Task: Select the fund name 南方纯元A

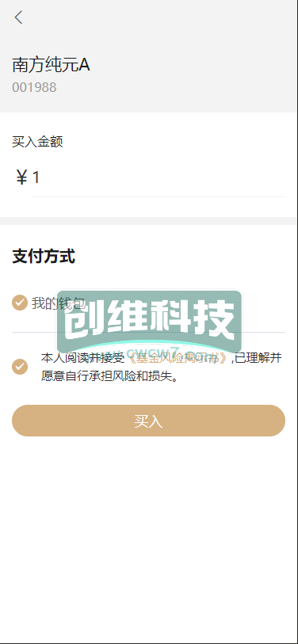Action: coord(51,65)
